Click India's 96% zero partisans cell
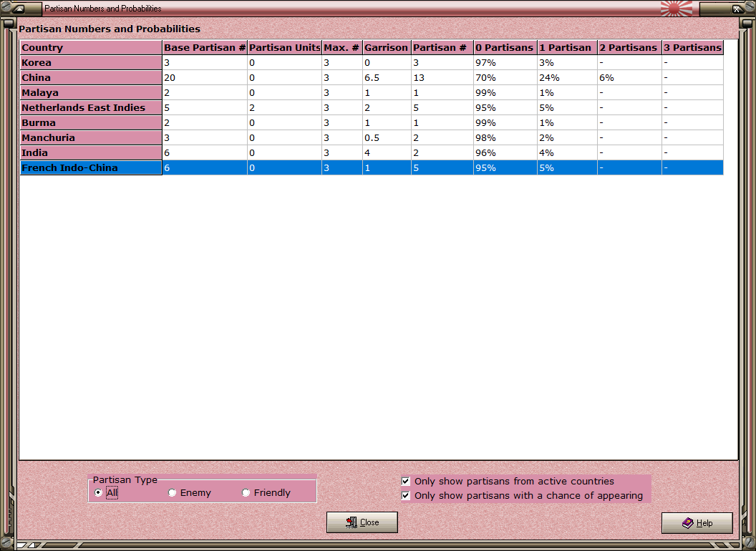Screen dimensions: 756x551 (505, 152)
